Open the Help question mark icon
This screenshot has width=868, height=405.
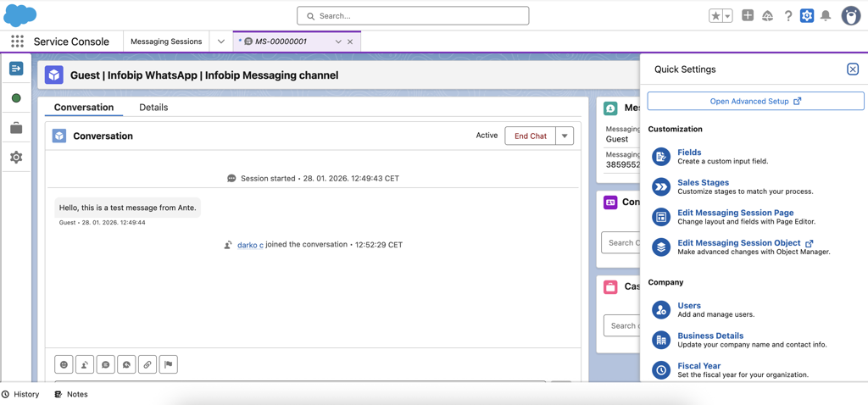pyautogui.click(x=788, y=16)
